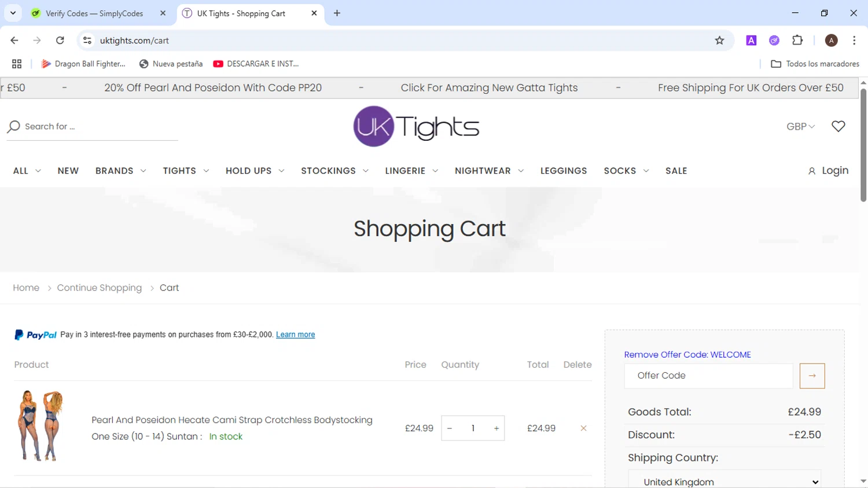The height and width of the screenshot is (488, 868).
Task: Decrease the item quantity with the minus button
Action: (x=450, y=428)
